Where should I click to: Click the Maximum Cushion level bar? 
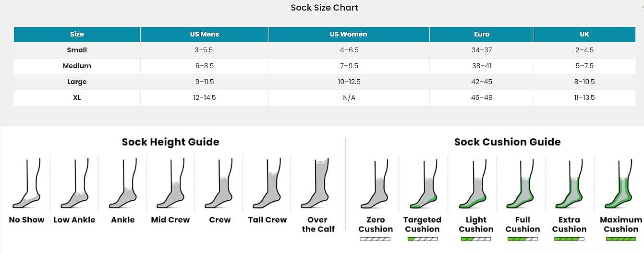(x=621, y=239)
